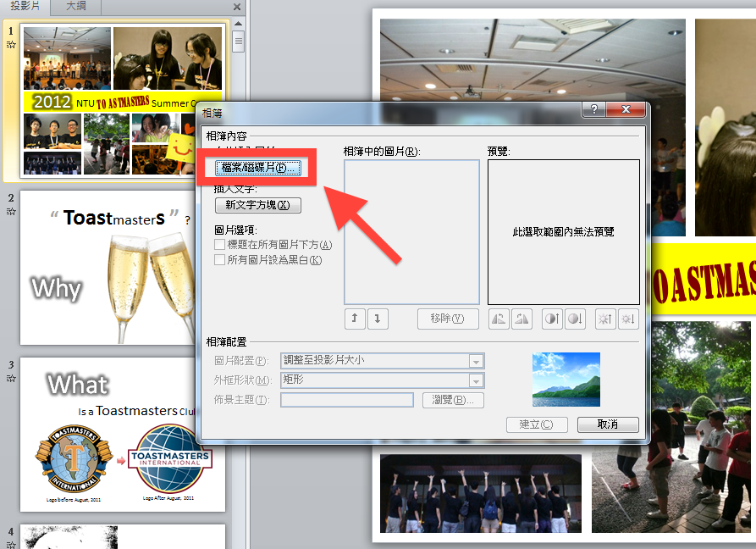Close the 相簿 dialog with X
The image size is (756, 549).
pos(626,109)
